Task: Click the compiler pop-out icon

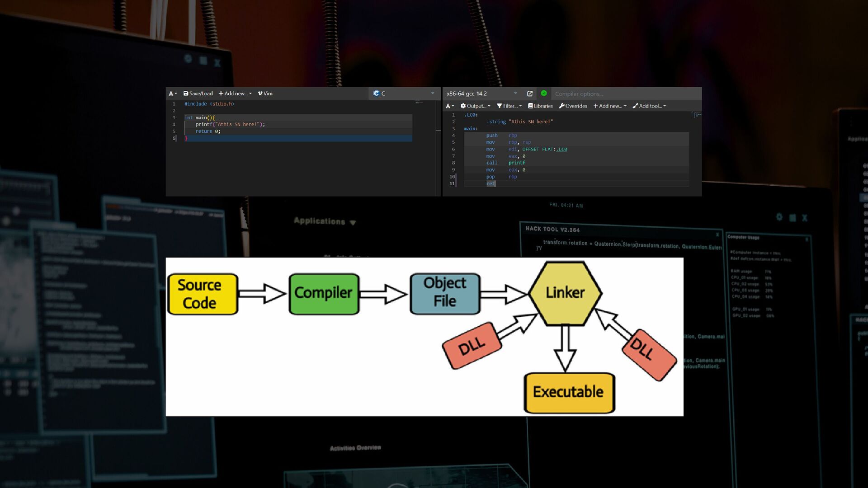Action: pos(530,94)
